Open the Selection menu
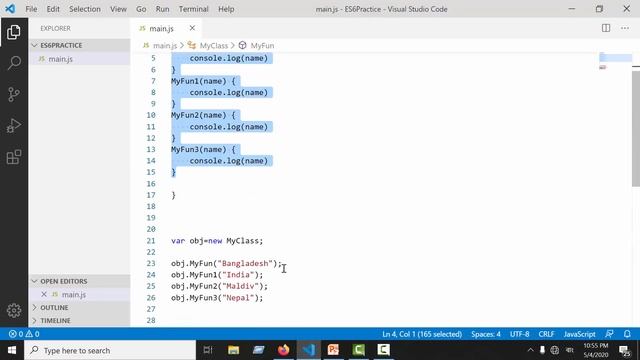Screen dimensions: 640x360 pyautogui.click(x=85, y=9)
